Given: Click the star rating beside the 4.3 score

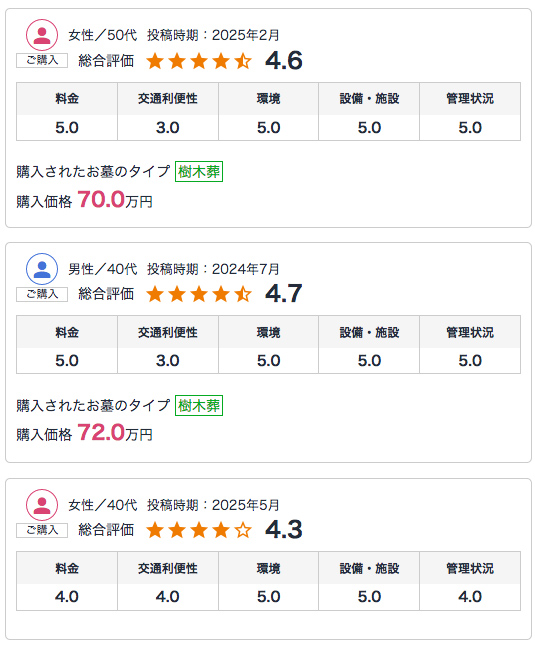Looking at the screenshot, I should tap(199, 530).
